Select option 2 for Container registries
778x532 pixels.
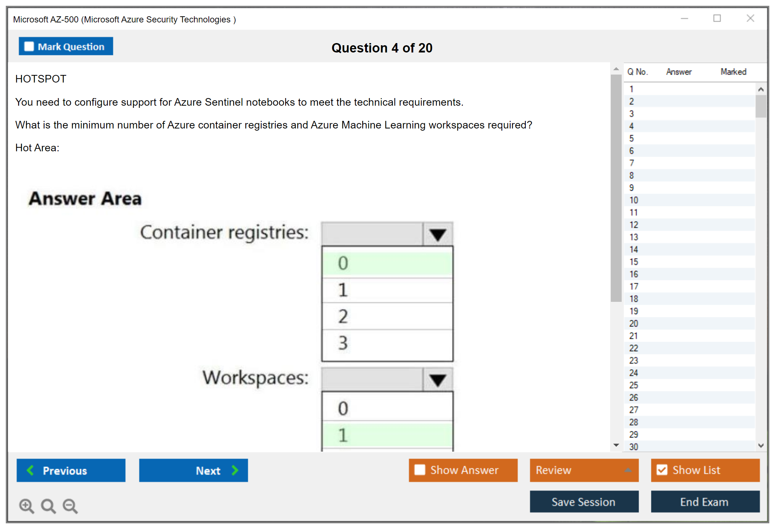387,316
